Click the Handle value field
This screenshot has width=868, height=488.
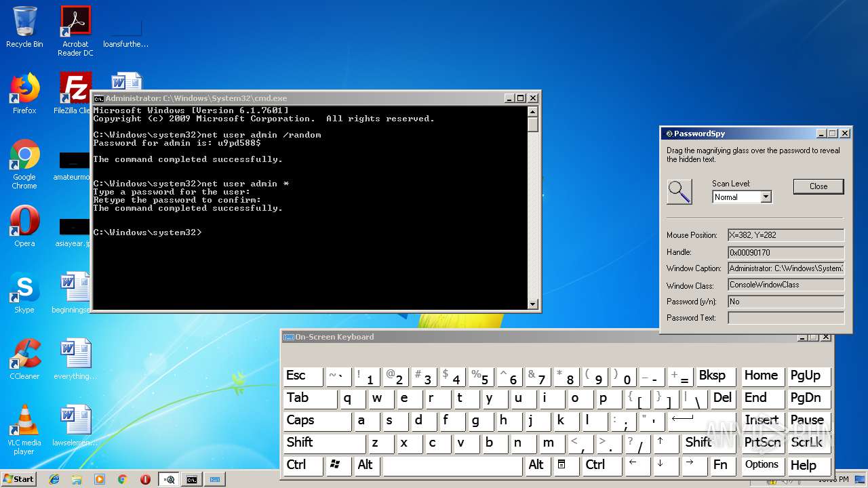[x=786, y=252]
